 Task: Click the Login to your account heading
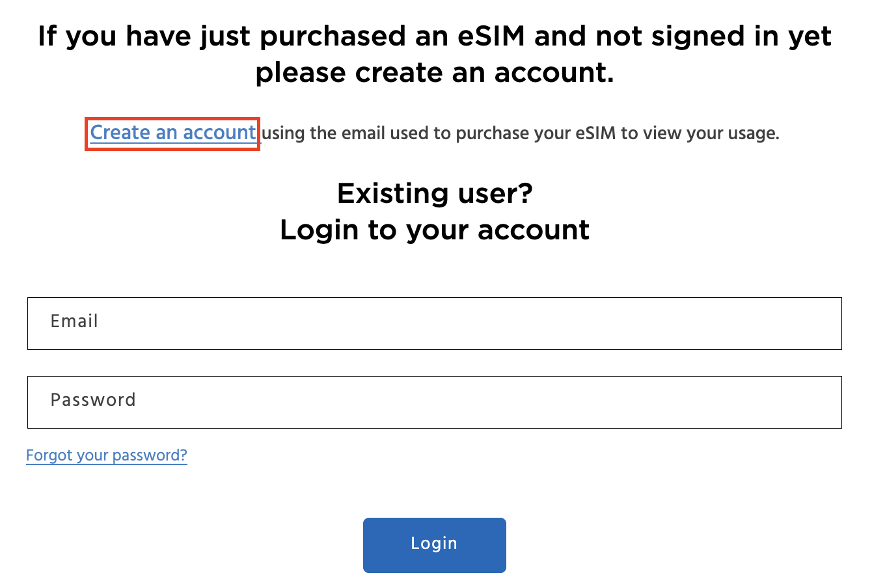(x=434, y=230)
